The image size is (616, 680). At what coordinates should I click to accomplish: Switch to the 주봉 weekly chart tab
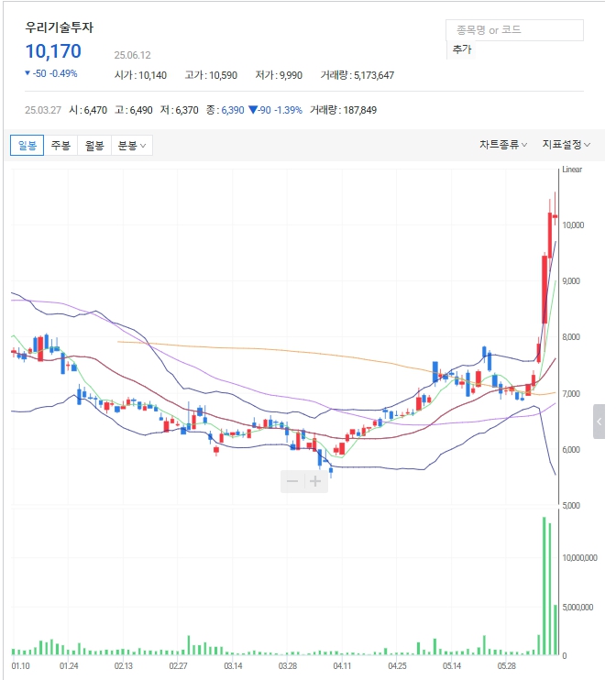(x=60, y=146)
